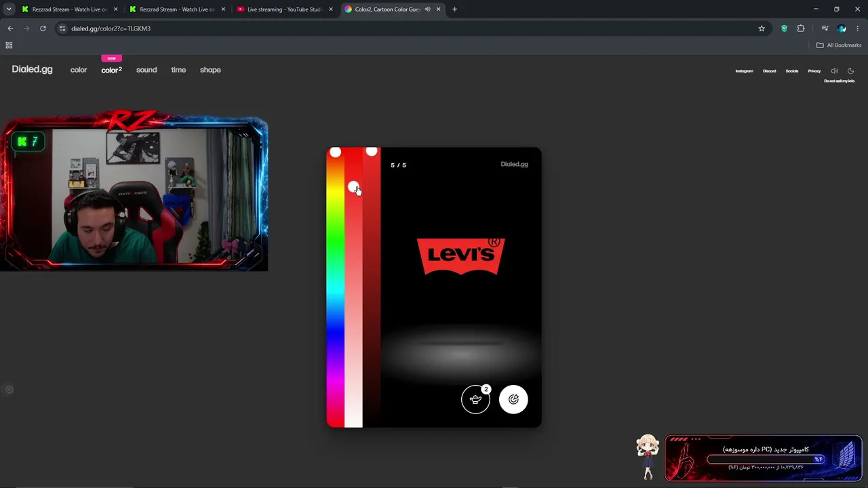Image resolution: width=868 pixels, height=488 pixels.
Task: Click the brightness slider handle
Action: click(x=371, y=151)
